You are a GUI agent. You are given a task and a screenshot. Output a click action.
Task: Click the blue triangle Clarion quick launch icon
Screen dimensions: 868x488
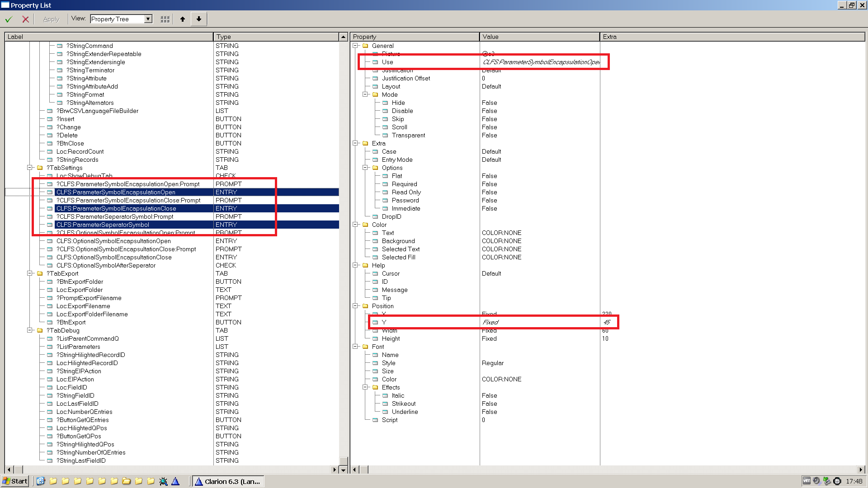click(175, 481)
